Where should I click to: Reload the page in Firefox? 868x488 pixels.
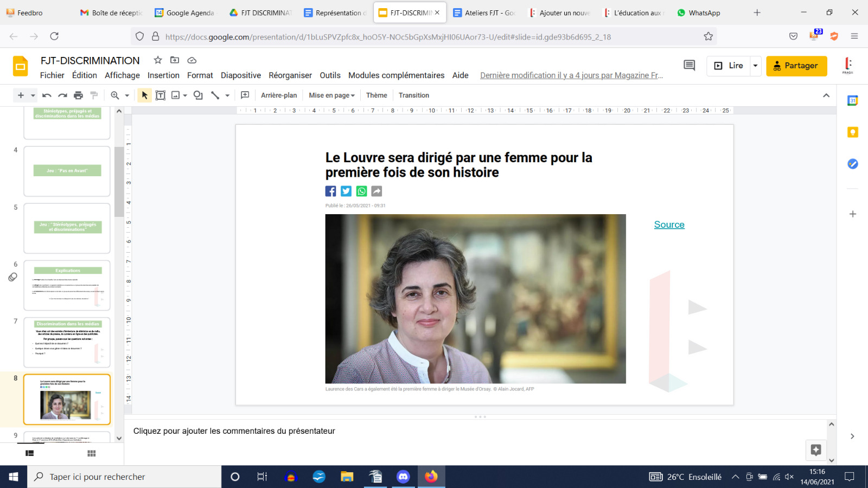[54, 36]
